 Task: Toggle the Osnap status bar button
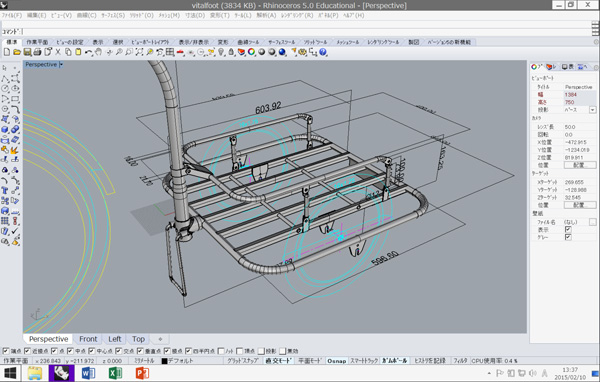[x=336, y=361]
